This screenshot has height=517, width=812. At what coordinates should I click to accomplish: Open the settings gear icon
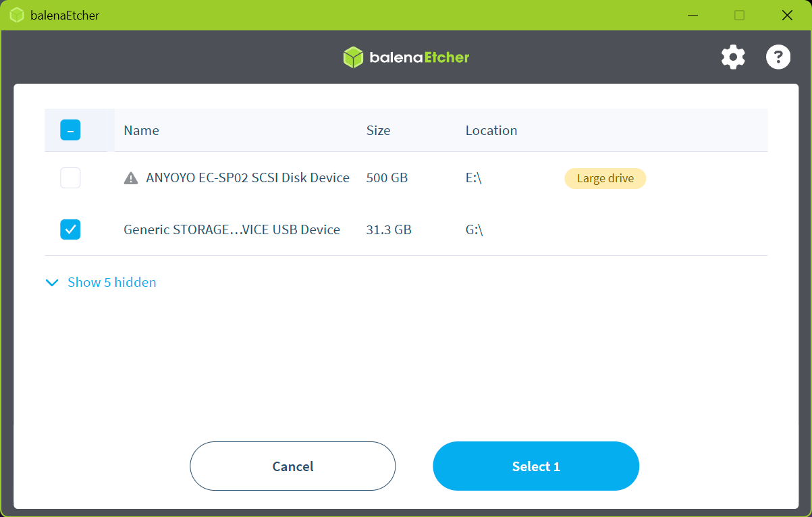[x=733, y=57]
